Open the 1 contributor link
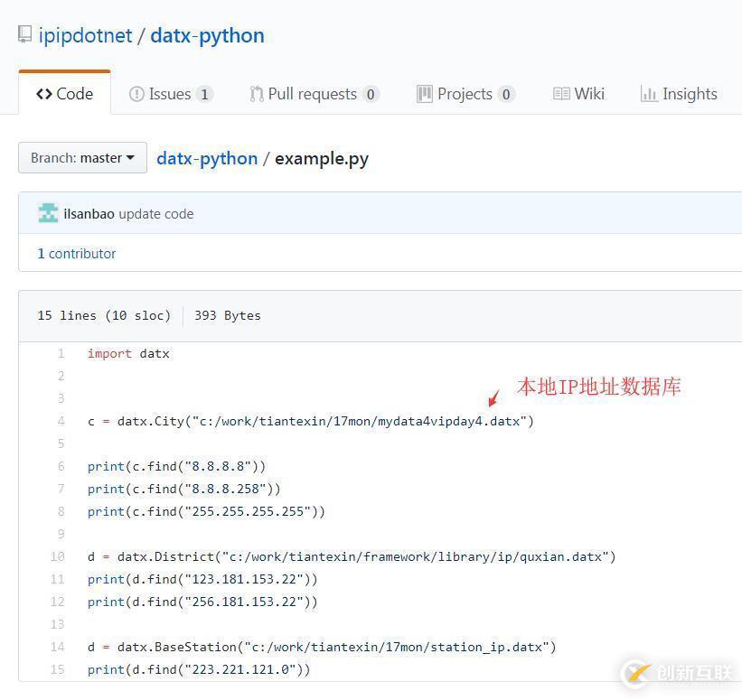 tap(77, 254)
